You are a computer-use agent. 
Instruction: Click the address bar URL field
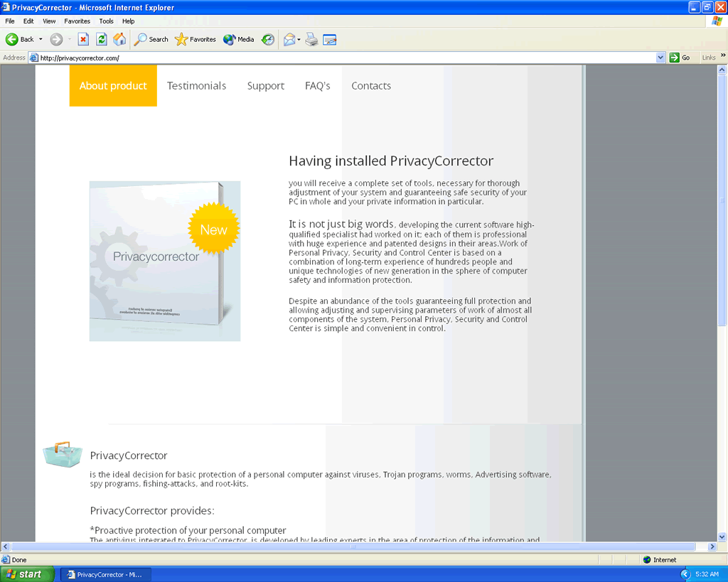pyautogui.click(x=341, y=58)
